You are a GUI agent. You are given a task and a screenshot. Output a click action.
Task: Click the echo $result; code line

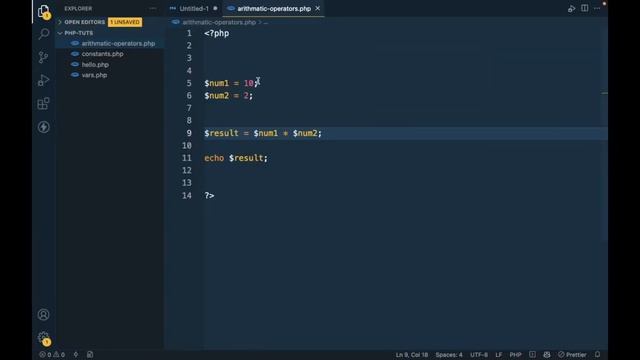(236, 158)
